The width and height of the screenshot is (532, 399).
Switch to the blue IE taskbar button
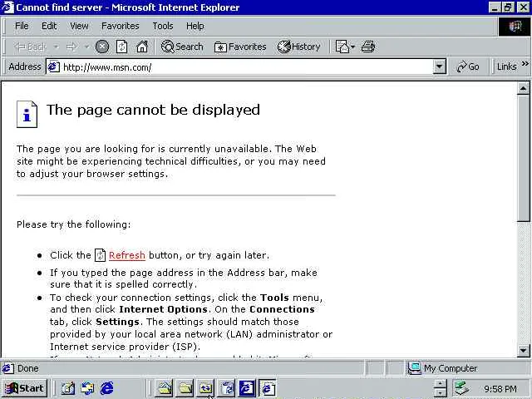point(247,388)
